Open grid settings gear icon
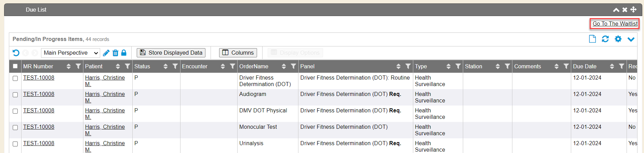 coord(618,39)
